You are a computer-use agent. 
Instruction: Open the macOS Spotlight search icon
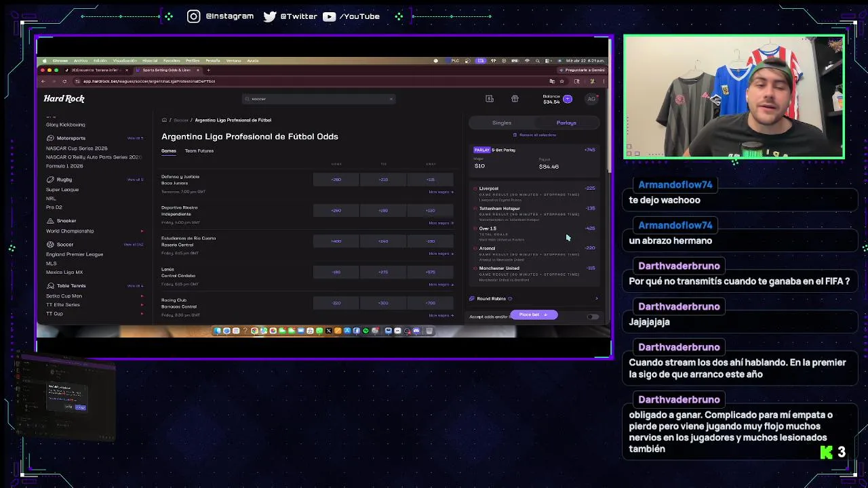[x=536, y=60]
